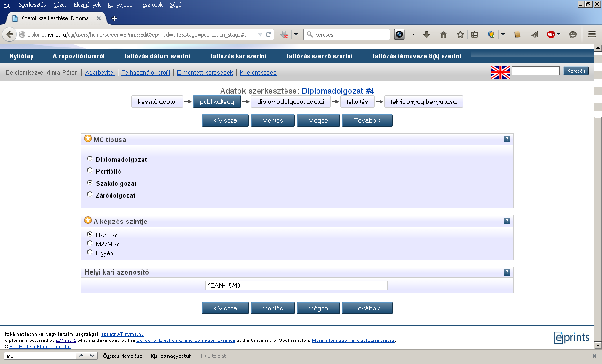Viewport: 602px width, 364px height.
Task: Open the Szerkesztés menu
Action: tap(32, 5)
